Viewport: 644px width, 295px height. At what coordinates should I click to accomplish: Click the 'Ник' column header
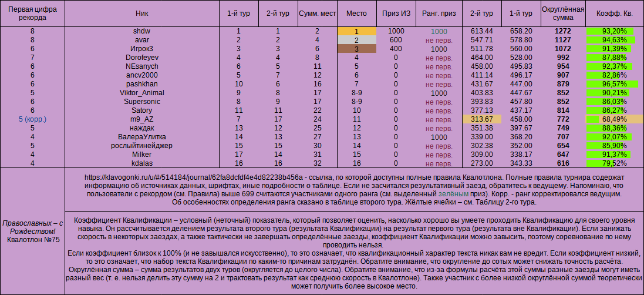142,14
